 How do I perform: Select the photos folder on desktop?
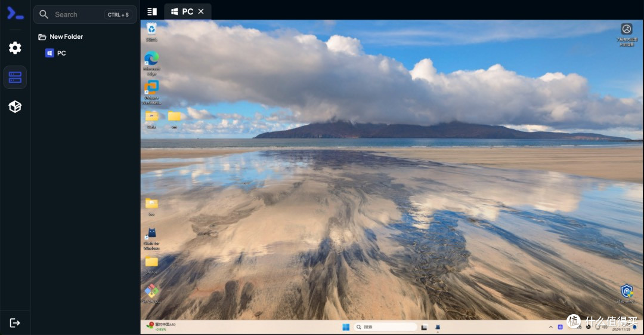151,265
